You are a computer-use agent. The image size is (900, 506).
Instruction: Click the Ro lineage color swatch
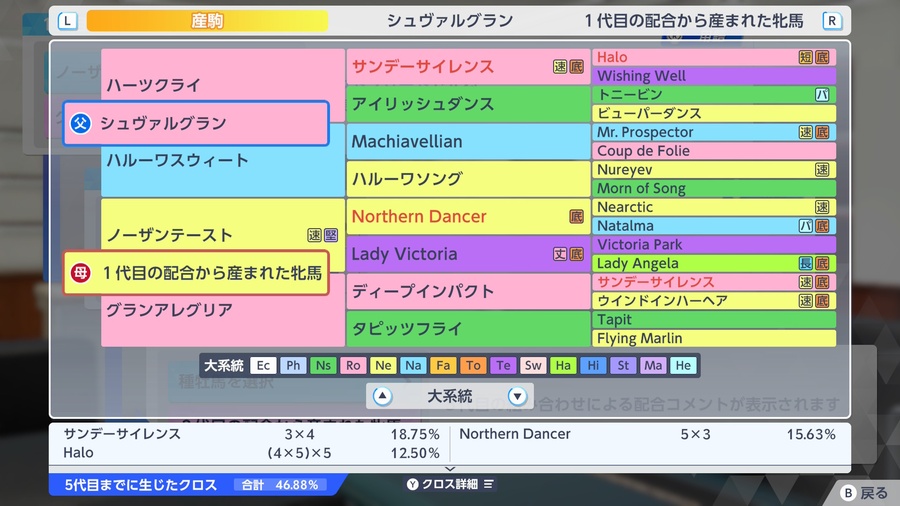(x=353, y=365)
